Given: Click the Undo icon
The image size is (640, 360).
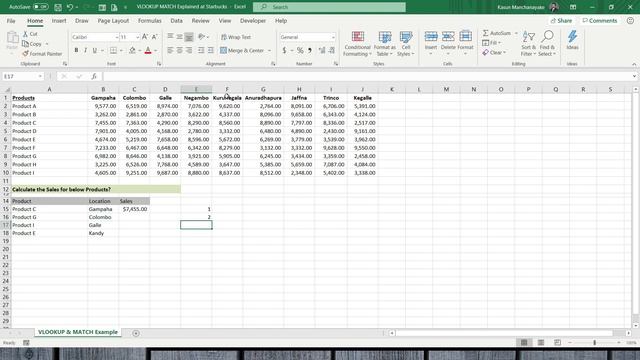Looking at the screenshot, I should coord(70,7).
